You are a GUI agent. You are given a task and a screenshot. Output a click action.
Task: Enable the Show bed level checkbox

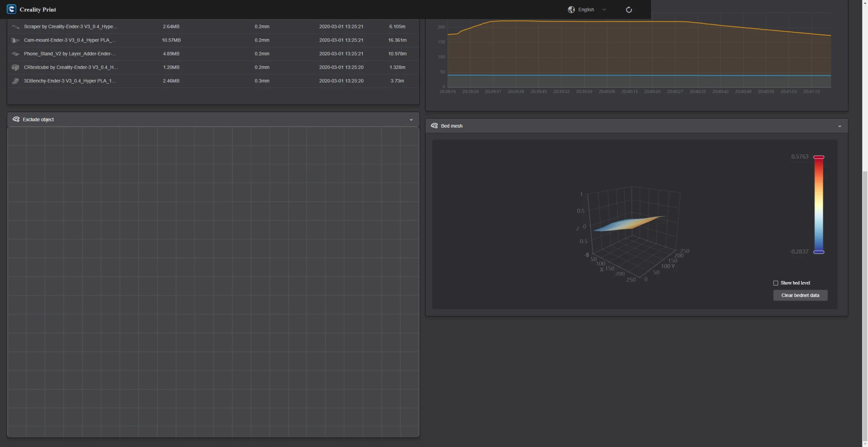coord(776,283)
